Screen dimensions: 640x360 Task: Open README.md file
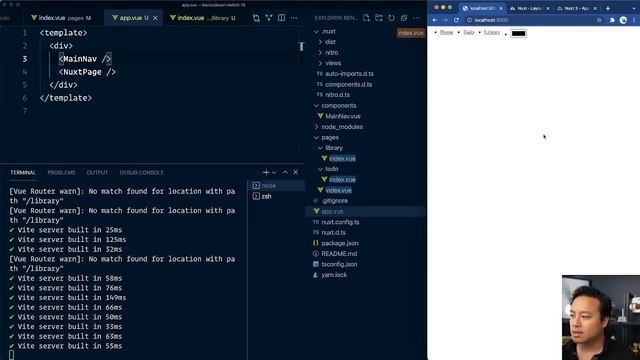tap(339, 254)
